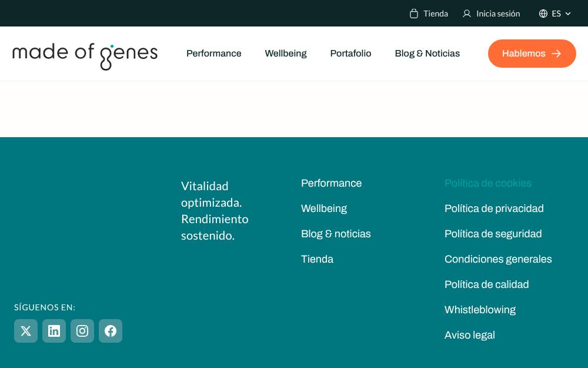Image resolution: width=588 pixels, height=368 pixels.
Task: Click the SÍGUENOS EN: label
Action: (x=45, y=307)
